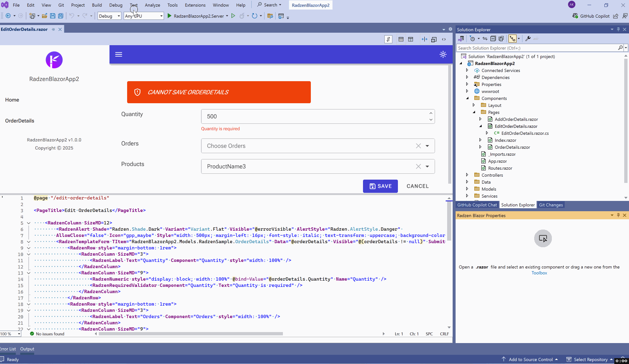Image resolution: width=629 pixels, height=364 pixels.
Task: Click the code editor horizontal scrollbar
Action: tap(191, 334)
